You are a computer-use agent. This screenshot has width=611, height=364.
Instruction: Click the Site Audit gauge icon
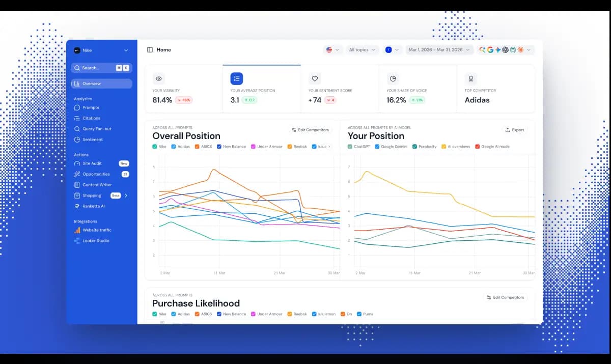pos(77,163)
